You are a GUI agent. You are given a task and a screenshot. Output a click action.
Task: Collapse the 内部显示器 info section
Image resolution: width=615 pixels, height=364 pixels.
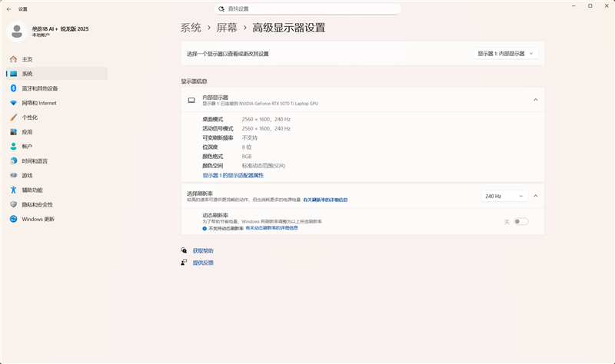pyautogui.click(x=535, y=100)
